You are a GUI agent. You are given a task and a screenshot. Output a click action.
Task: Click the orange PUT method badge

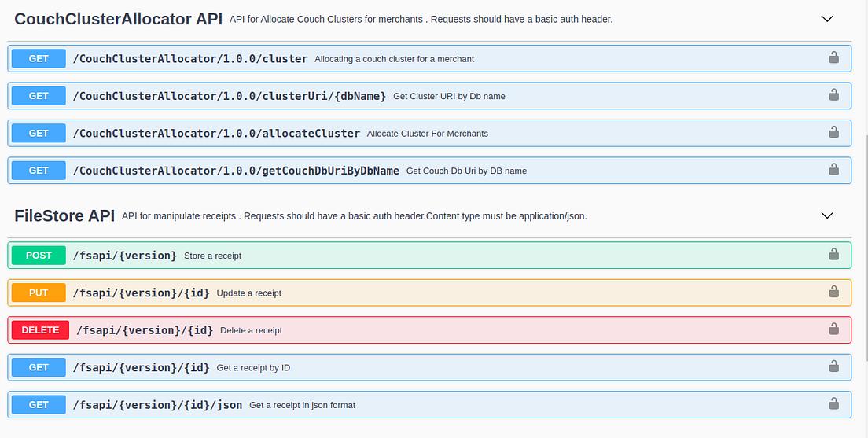click(39, 293)
